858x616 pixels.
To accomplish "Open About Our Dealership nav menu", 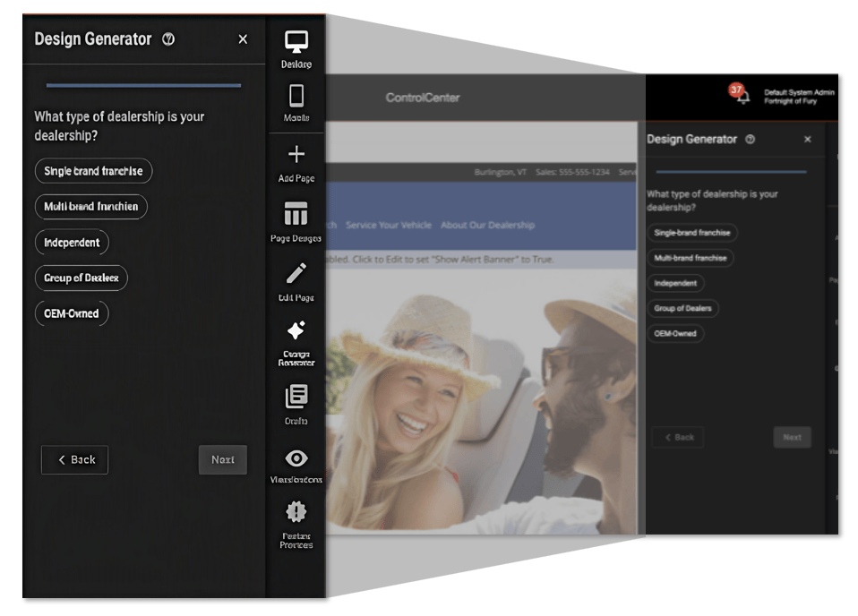I will tap(487, 225).
